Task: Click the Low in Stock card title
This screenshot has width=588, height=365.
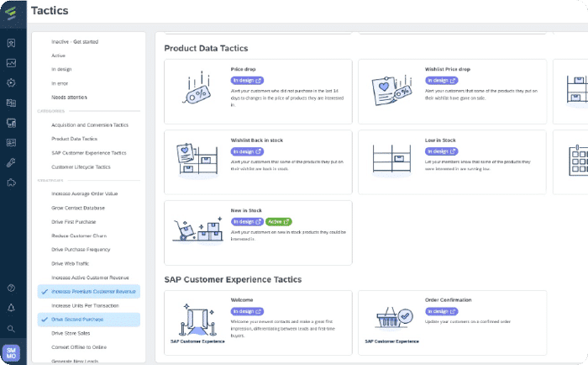Action: 440,140
